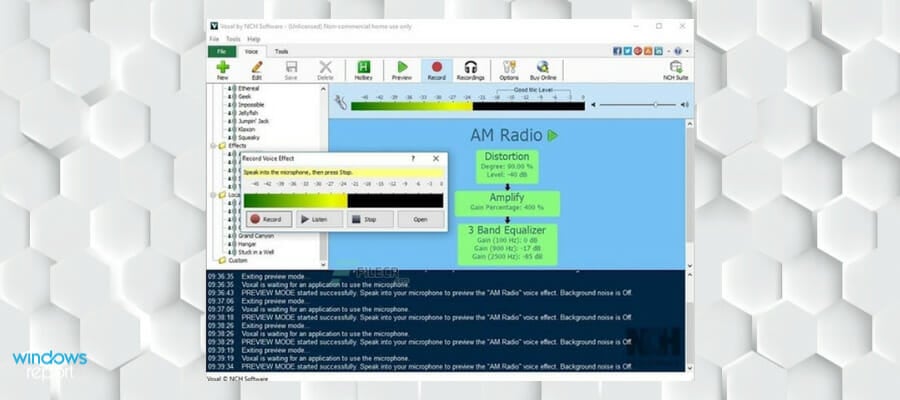Open the Tools menu
The image size is (900, 400).
(233, 39)
